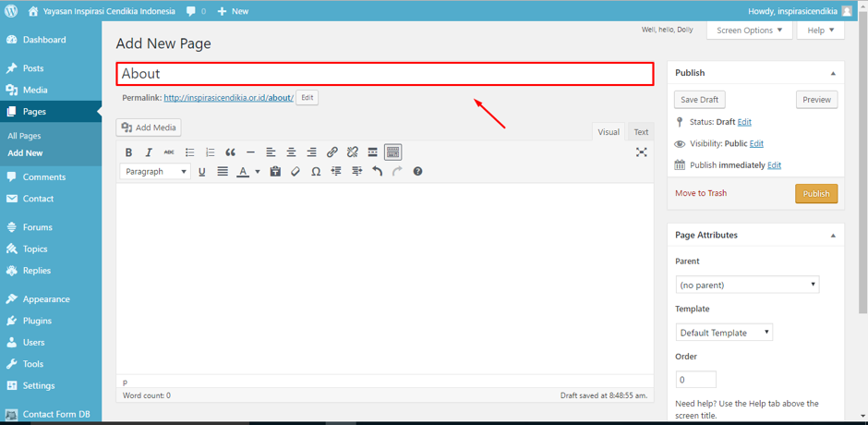Toggle italic formatting
Image resolution: width=868 pixels, height=425 pixels.
click(149, 152)
